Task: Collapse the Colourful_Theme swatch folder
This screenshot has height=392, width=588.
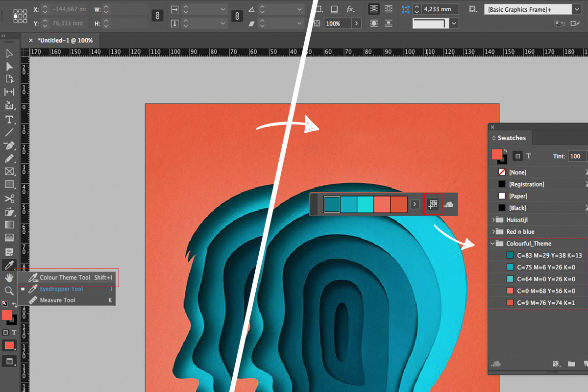Action: 493,244
